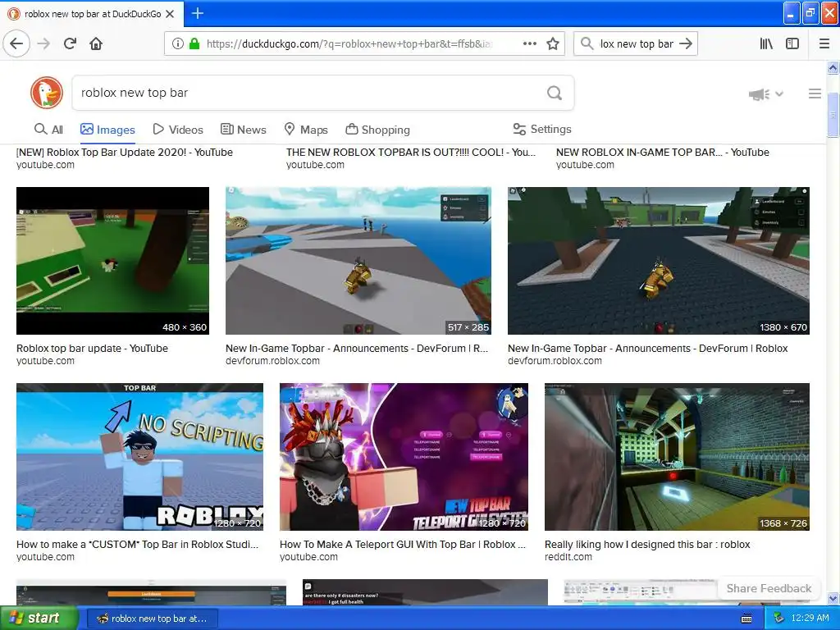Viewport: 840px width, 630px height.
Task: Click the vertical scrollbar thumb
Action: pos(833,115)
